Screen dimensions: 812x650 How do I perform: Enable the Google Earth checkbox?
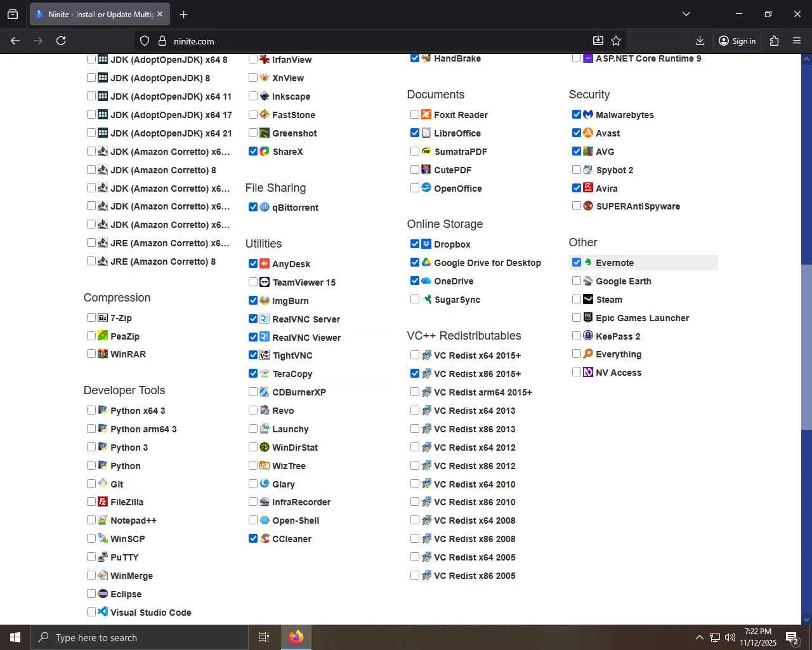pos(577,281)
